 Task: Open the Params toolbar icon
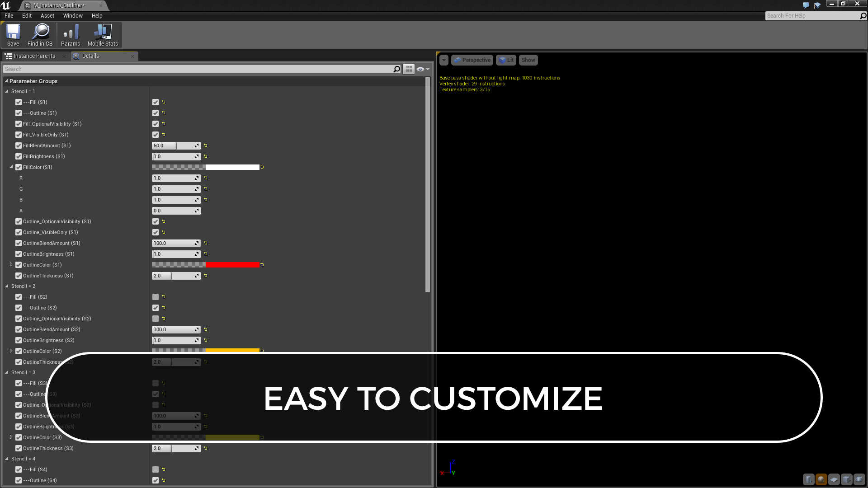click(x=71, y=35)
